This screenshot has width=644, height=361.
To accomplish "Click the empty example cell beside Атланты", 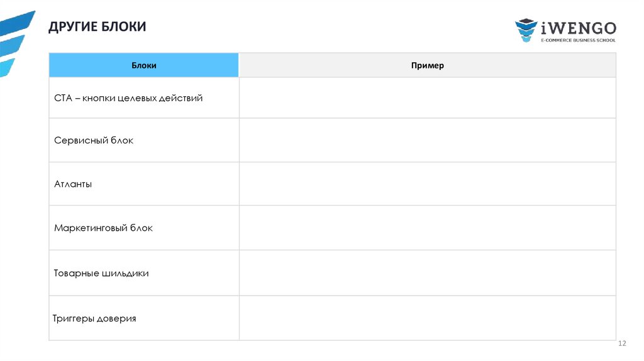I will point(428,184).
